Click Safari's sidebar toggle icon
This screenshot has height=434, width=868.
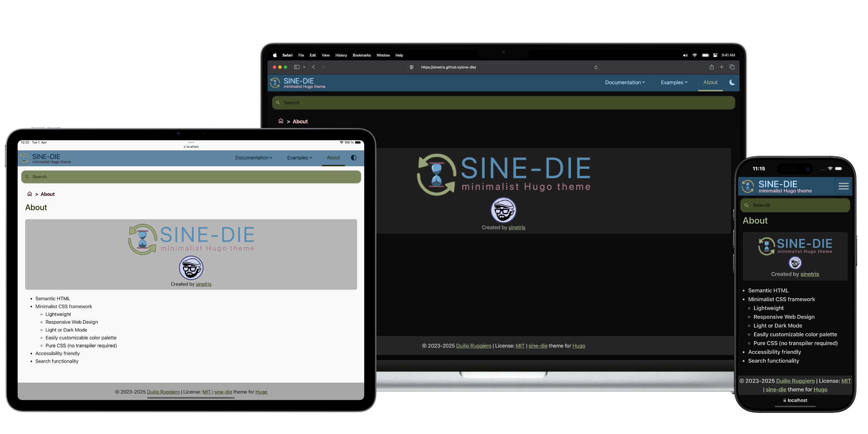[297, 67]
